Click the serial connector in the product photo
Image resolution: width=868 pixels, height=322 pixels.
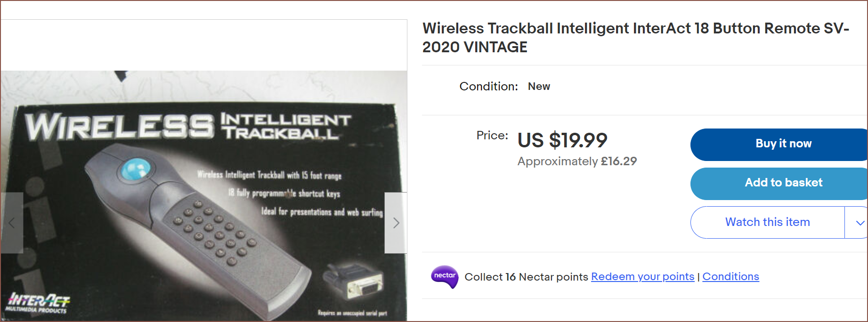point(357,282)
